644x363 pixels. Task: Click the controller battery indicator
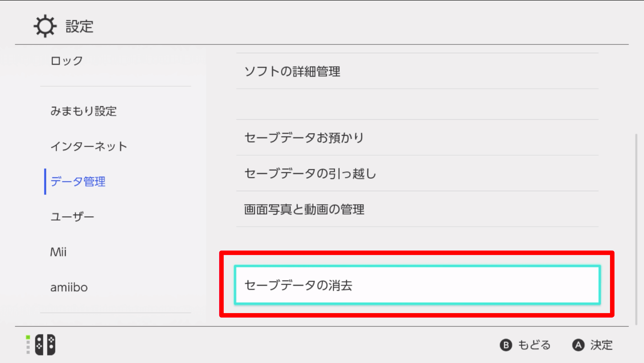pyautogui.click(x=28, y=345)
